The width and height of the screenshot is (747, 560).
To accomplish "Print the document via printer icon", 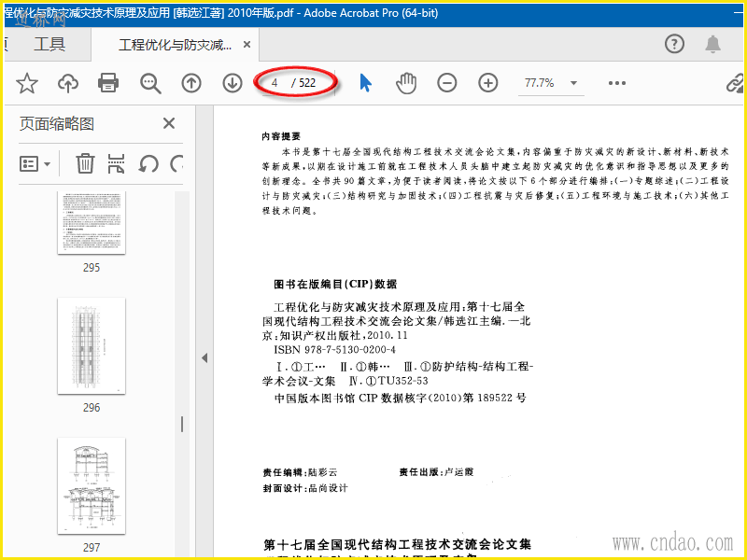I will [x=108, y=83].
